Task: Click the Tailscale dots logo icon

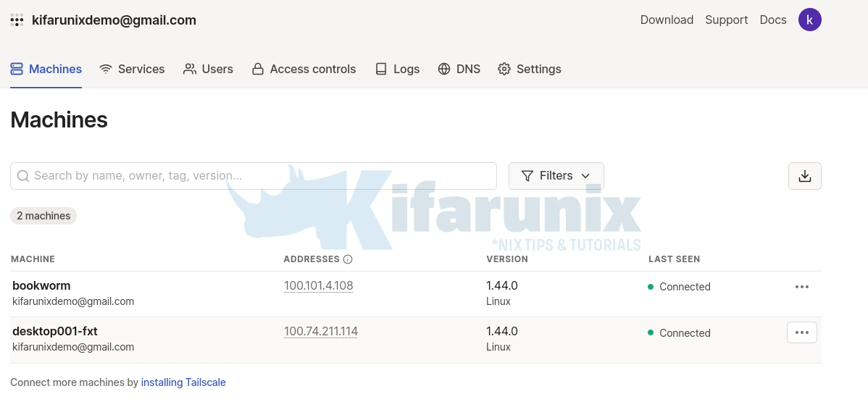Action: [17, 20]
